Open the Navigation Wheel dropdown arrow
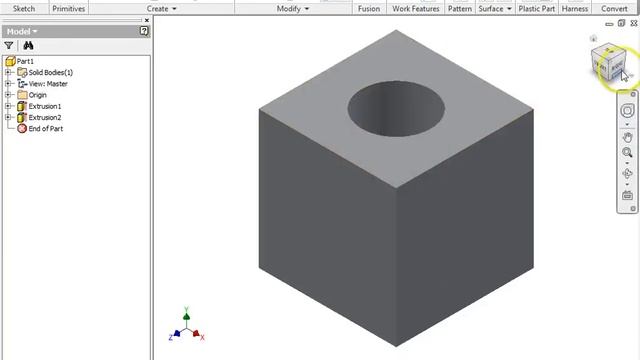 (x=627, y=124)
